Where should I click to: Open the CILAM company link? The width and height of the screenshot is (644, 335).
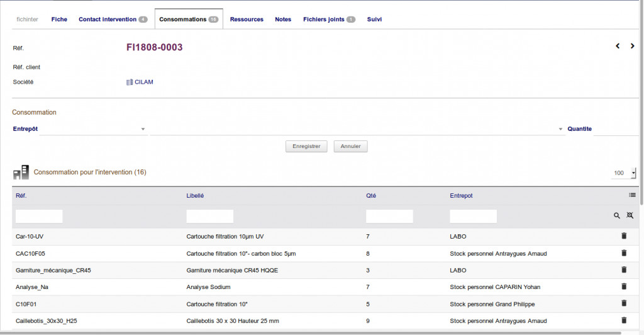[143, 82]
